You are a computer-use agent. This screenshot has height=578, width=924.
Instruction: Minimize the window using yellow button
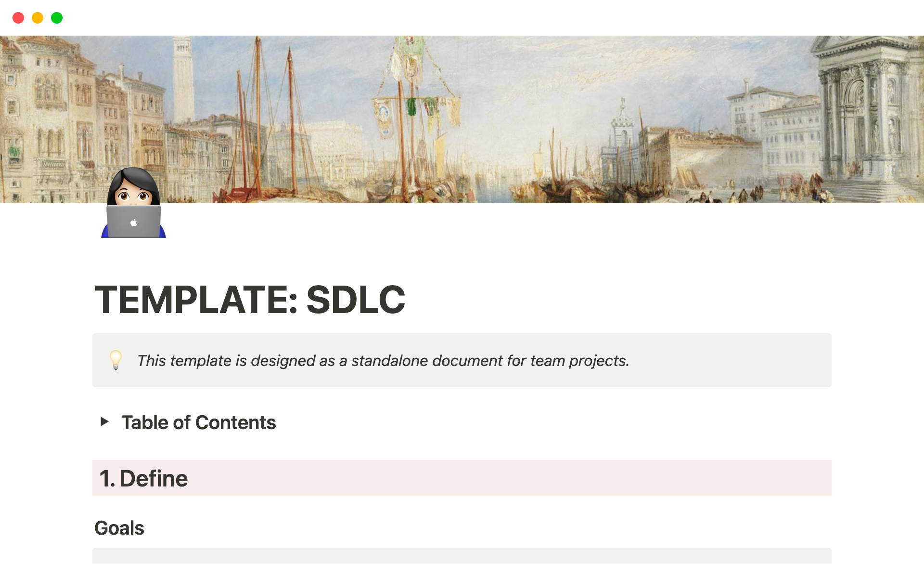(x=38, y=18)
